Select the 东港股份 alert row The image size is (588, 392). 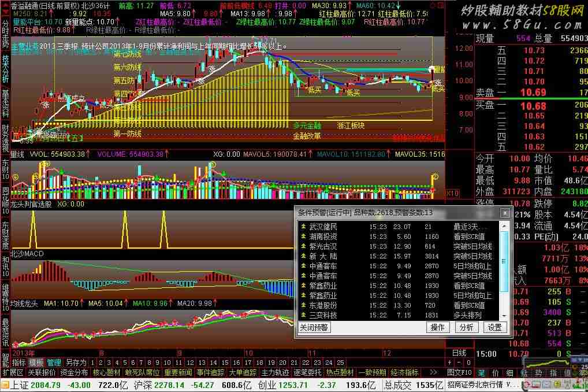tap(399, 305)
